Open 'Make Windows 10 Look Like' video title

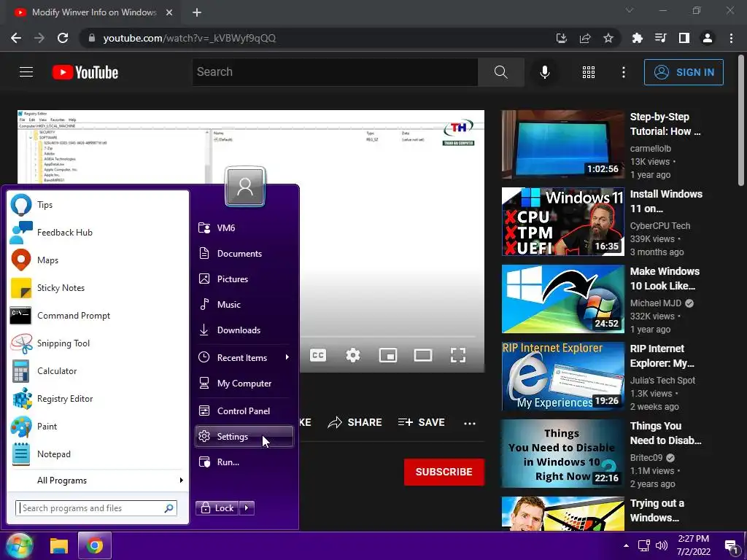[x=665, y=279]
